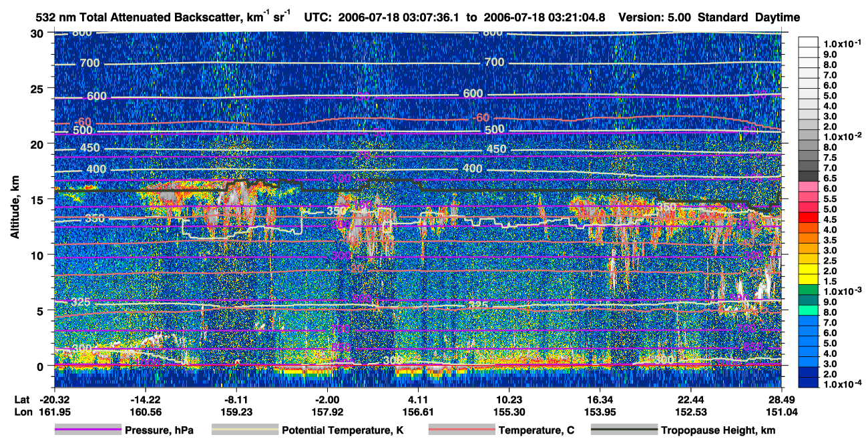Click altitude axis tick '15'
Image resolution: width=868 pixels, height=445 pixels.
click(x=38, y=199)
